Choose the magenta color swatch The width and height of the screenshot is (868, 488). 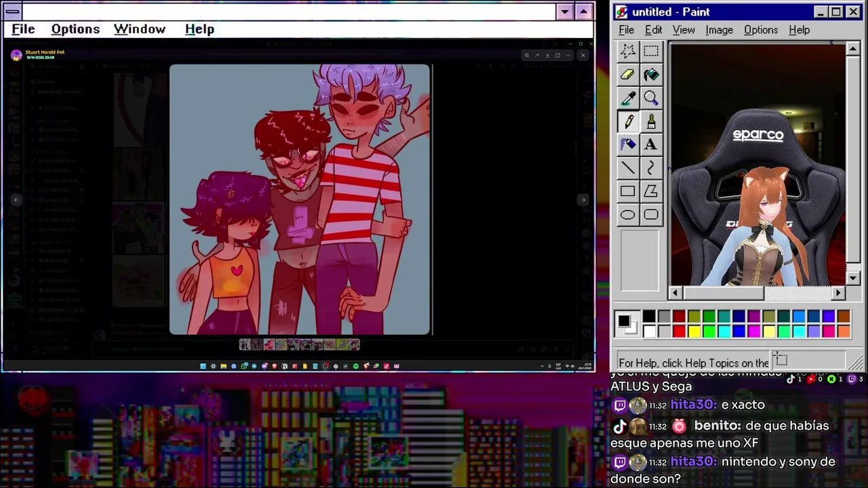coord(754,331)
